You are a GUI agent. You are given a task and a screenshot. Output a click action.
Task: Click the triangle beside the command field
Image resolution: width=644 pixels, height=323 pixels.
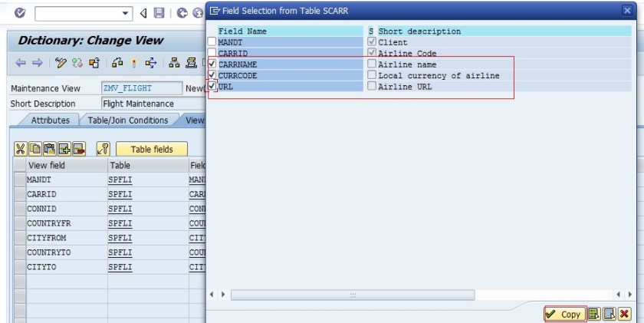(143, 14)
